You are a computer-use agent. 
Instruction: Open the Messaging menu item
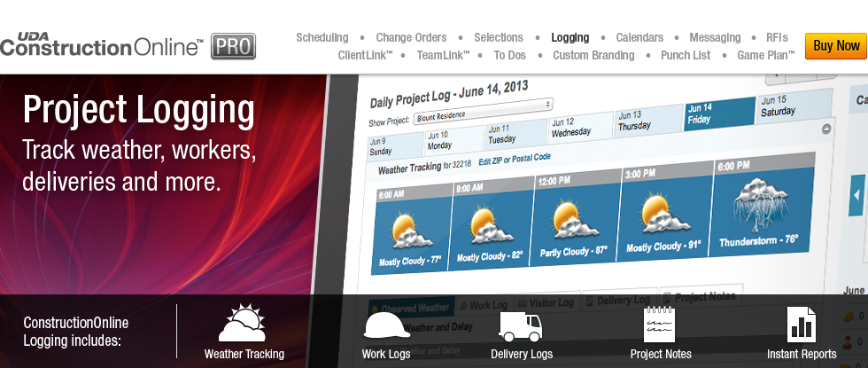click(715, 37)
